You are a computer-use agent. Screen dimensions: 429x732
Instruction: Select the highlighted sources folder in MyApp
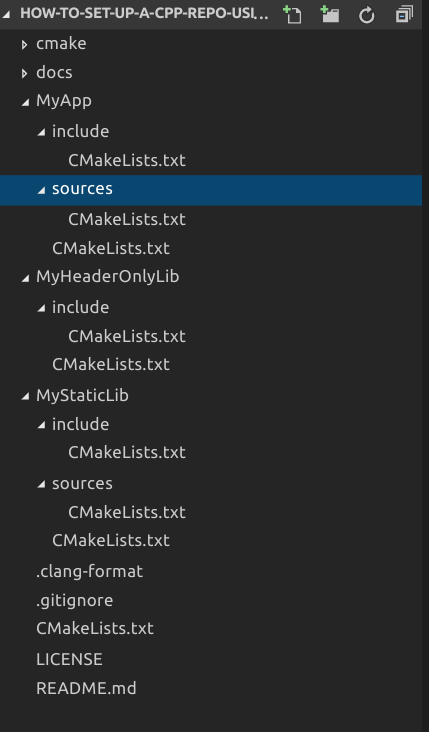pyautogui.click(x=211, y=190)
